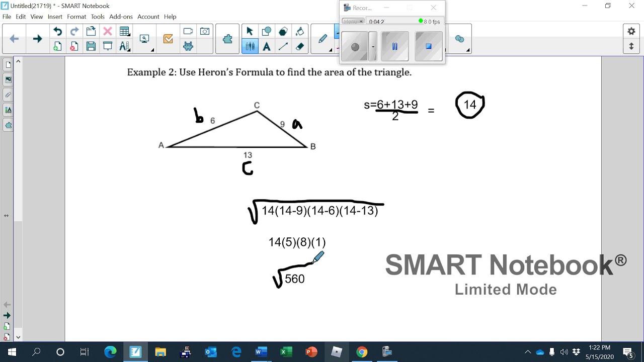The image size is (644, 362).
Task: Choose the Fill paint bucket tool
Action: tap(300, 32)
